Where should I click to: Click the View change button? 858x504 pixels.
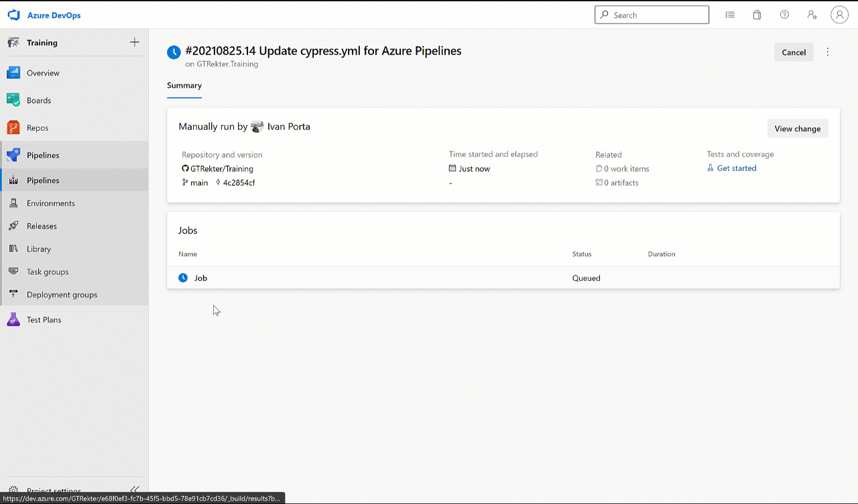pyautogui.click(x=798, y=129)
